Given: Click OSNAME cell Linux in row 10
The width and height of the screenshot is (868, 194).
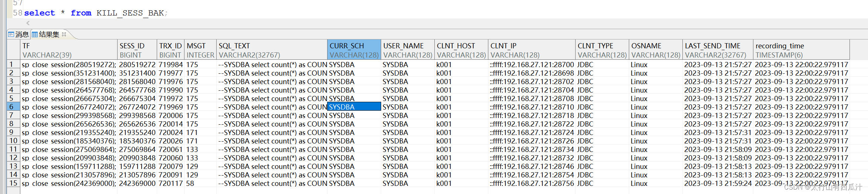Looking at the screenshot, I should 639,141.
